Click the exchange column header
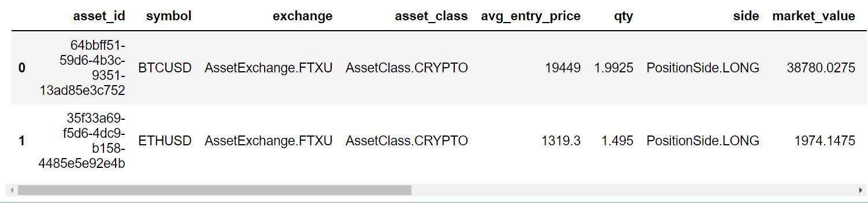This screenshot has width=868, height=209. 303,16
